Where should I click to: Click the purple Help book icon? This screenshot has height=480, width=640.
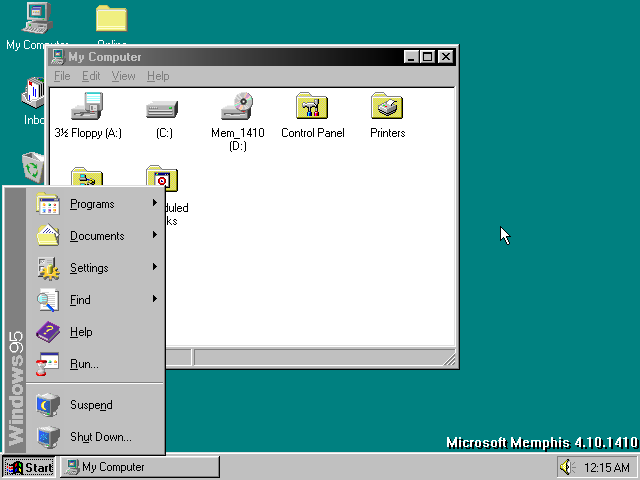pyautogui.click(x=48, y=332)
